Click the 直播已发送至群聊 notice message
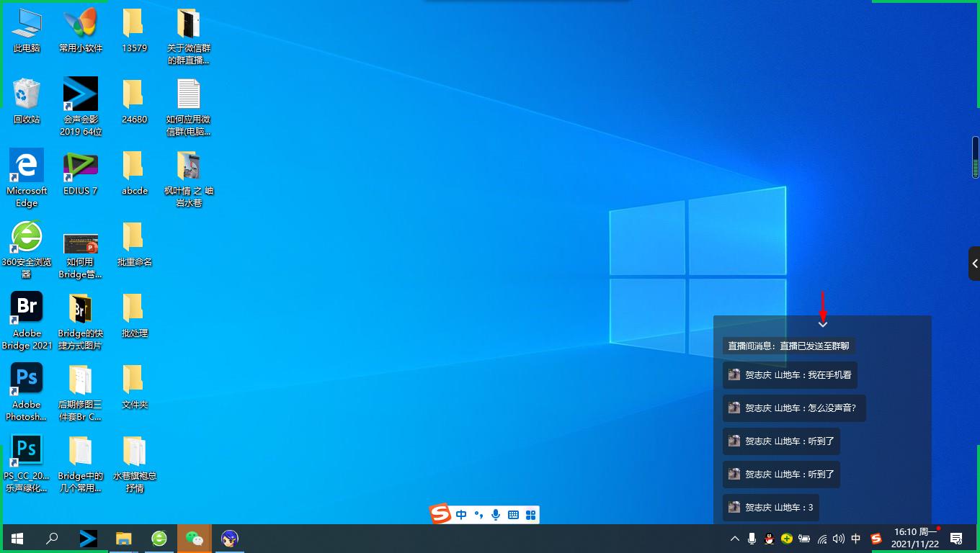Image resolution: width=980 pixels, height=553 pixels. tap(788, 346)
